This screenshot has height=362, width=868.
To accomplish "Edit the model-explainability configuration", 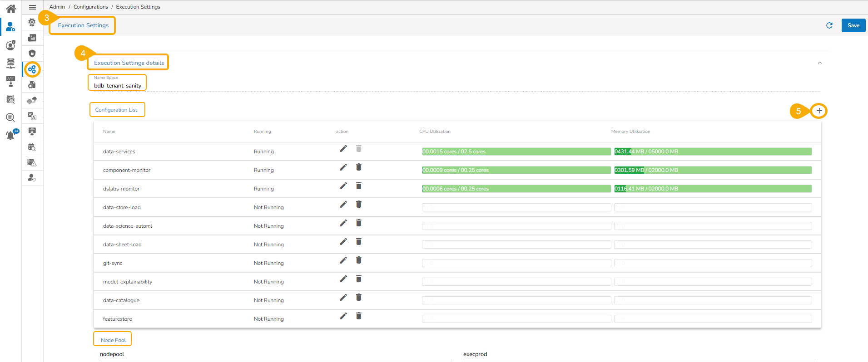I will pos(343,279).
